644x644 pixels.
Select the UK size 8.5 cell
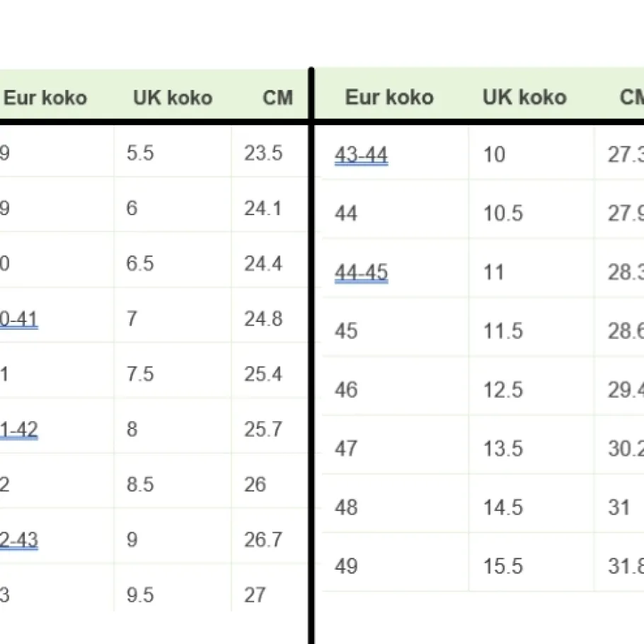click(x=140, y=485)
